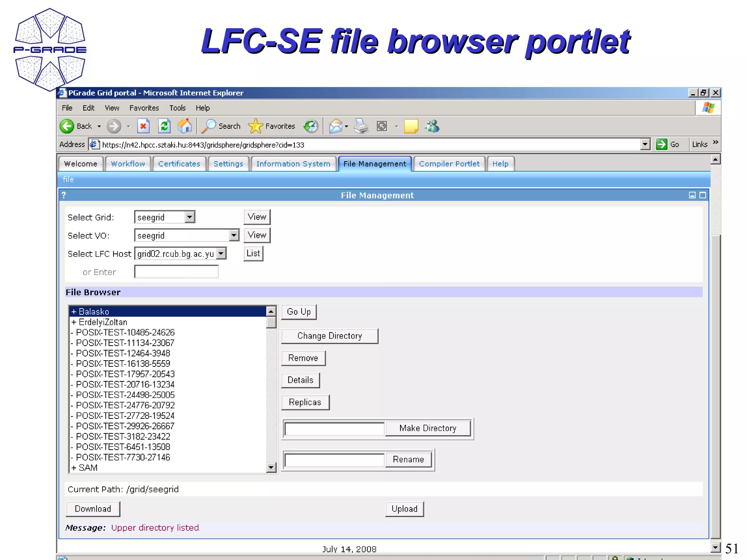The width and height of the screenshot is (747, 560).
Task: Click the View button beside Select VO
Action: click(x=257, y=235)
